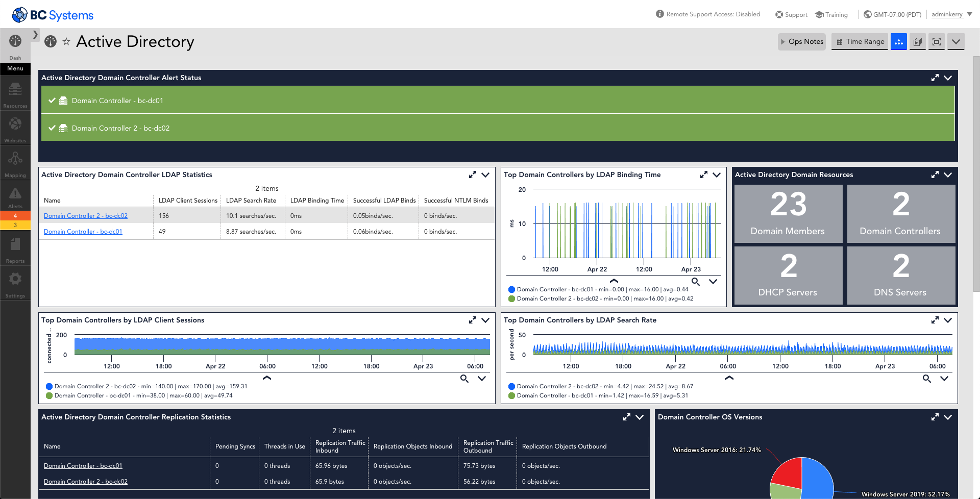Expand LDAP Statistics widget options chevron
980x499 pixels.
(x=485, y=175)
